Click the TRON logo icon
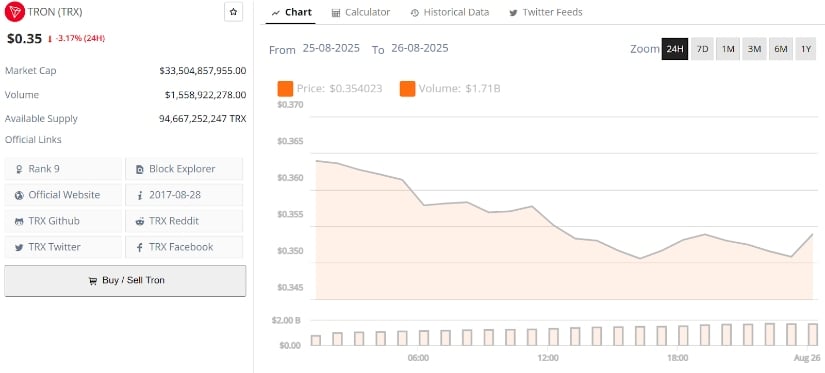 [15, 11]
